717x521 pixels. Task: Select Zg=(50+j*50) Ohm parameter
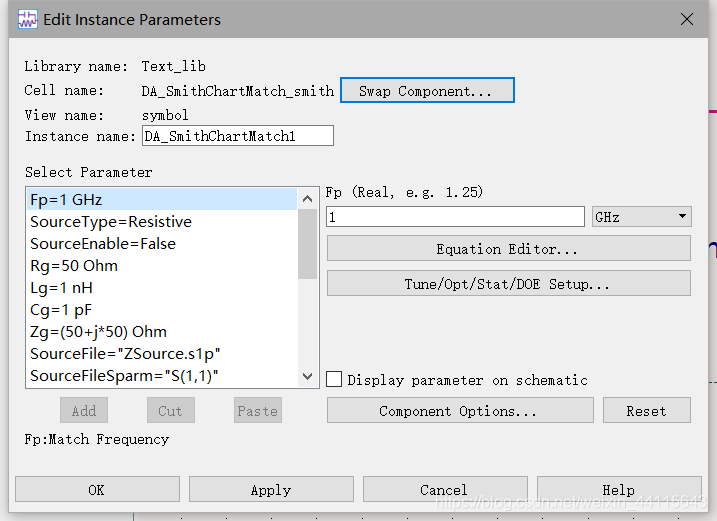(162, 332)
